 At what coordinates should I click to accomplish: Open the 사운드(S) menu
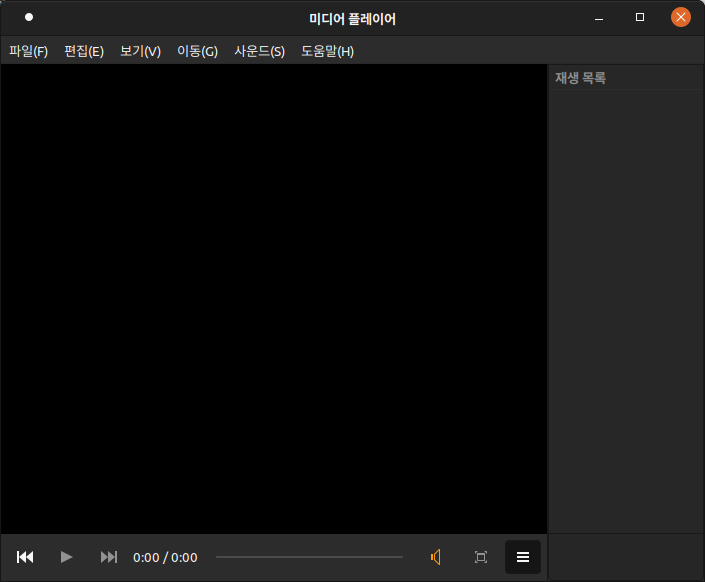259,51
